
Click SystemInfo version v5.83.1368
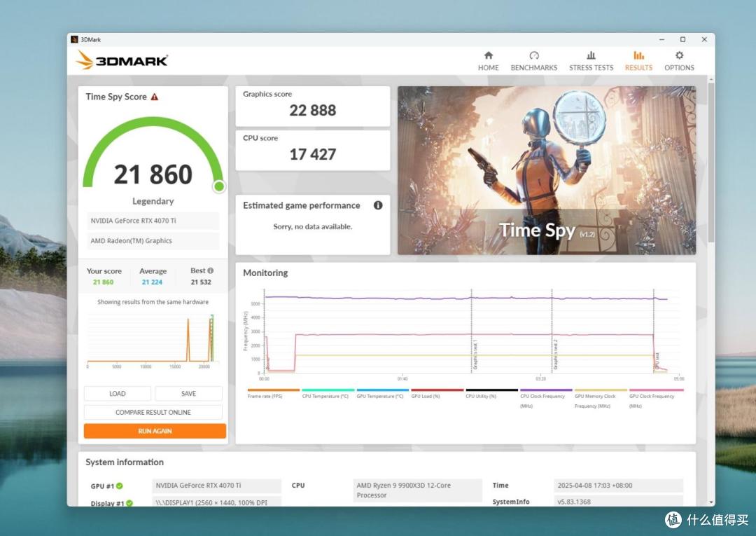(618, 501)
